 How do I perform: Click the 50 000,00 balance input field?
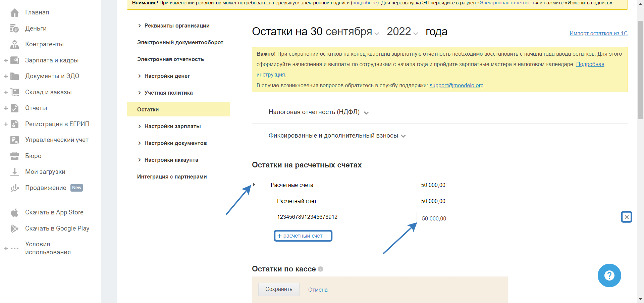click(x=433, y=218)
